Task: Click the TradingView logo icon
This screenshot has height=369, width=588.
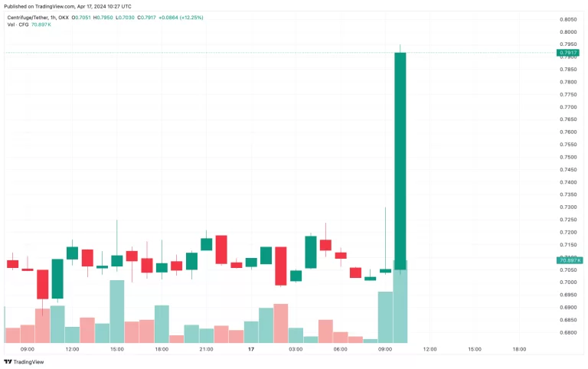Action: pyautogui.click(x=8, y=361)
